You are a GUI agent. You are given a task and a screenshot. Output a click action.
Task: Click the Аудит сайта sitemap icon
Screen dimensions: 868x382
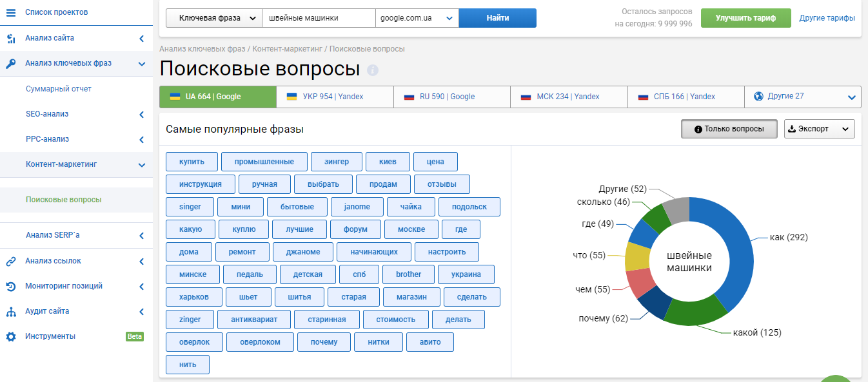click(10, 312)
